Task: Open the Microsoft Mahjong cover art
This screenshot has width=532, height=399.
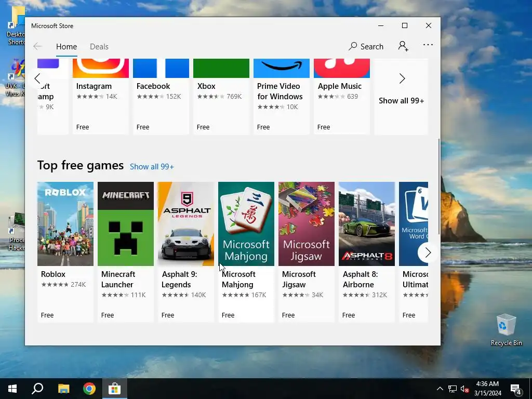Action: pos(246,224)
